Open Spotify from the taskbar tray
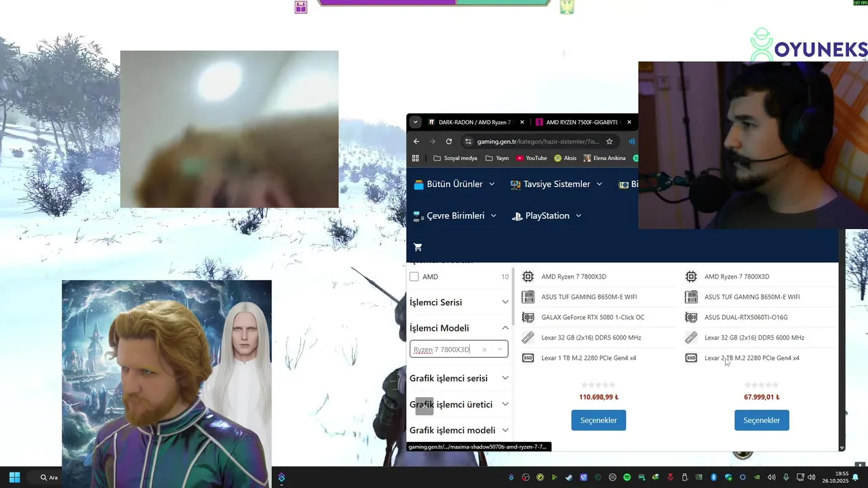Image resolution: width=868 pixels, height=488 pixels. (627, 477)
